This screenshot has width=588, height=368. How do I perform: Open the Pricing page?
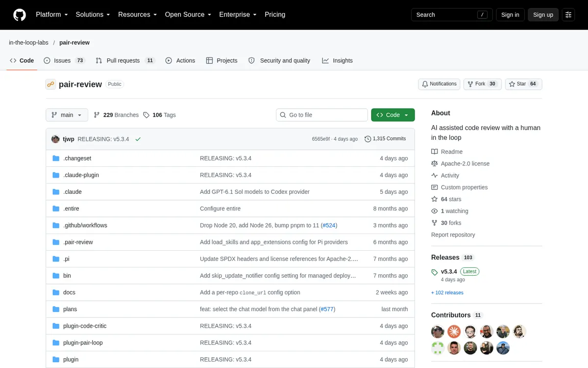pyautogui.click(x=275, y=15)
